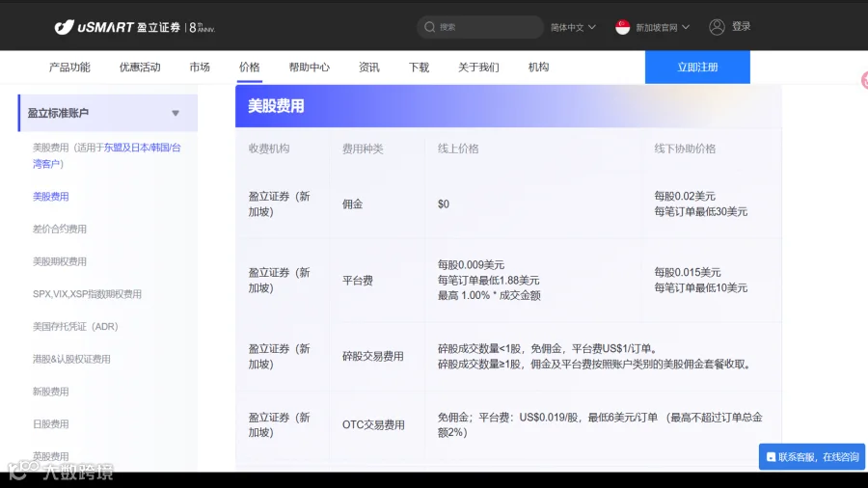The width and height of the screenshot is (868, 488).
Task: Click the OTC交易费用 fee type cell
Action: coord(373,425)
